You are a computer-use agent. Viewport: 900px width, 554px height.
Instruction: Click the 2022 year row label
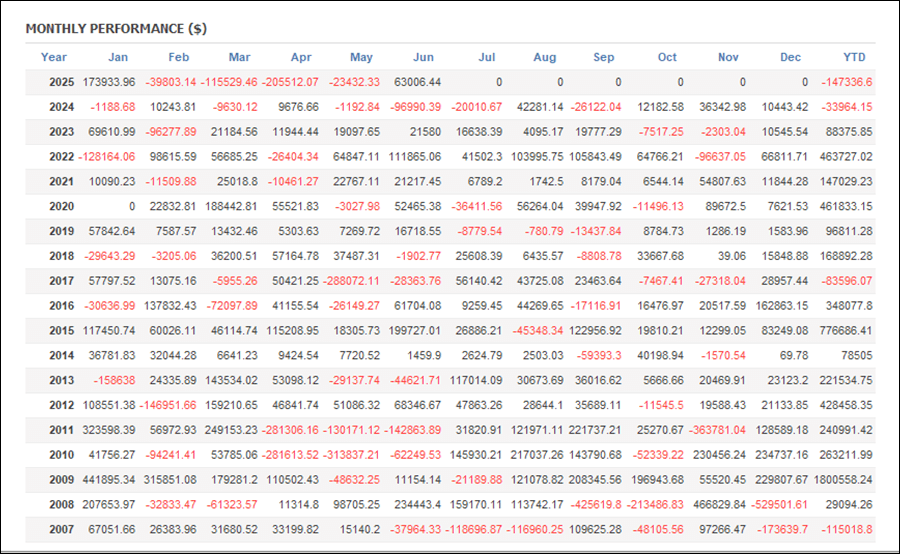pos(61,157)
